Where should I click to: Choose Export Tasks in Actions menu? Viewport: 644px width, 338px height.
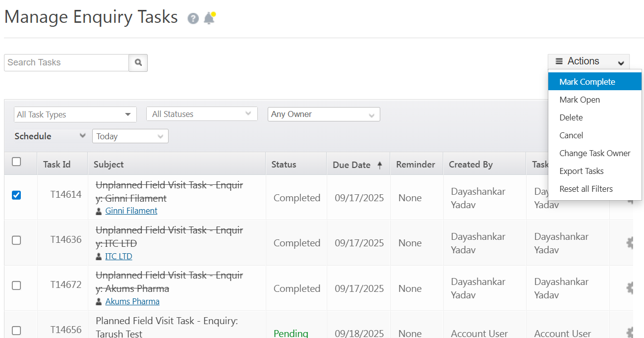582,171
